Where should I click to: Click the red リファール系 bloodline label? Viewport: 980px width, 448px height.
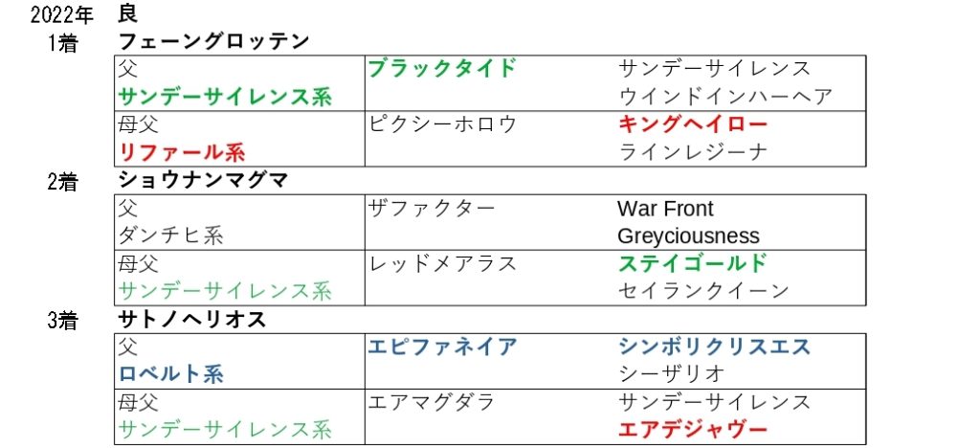[x=182, y=151]
